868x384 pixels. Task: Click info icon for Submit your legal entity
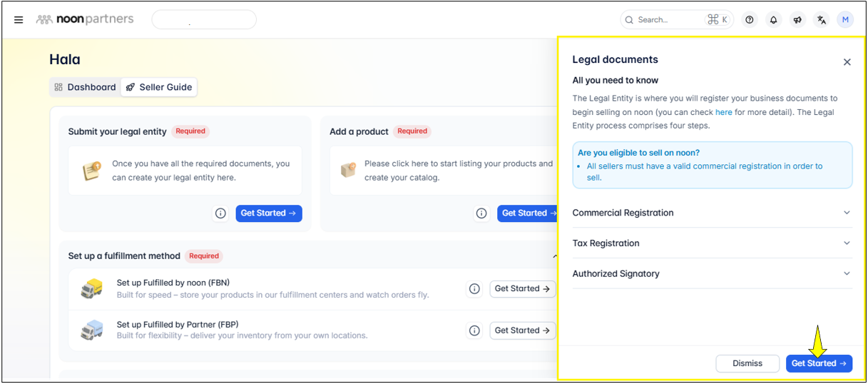tap(220, 213)
